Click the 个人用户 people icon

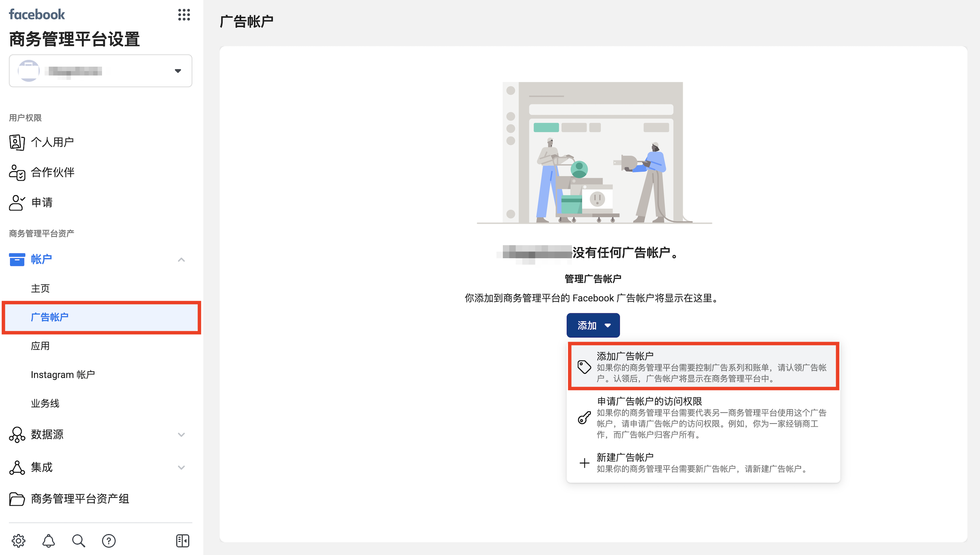(x=17, y=142)
